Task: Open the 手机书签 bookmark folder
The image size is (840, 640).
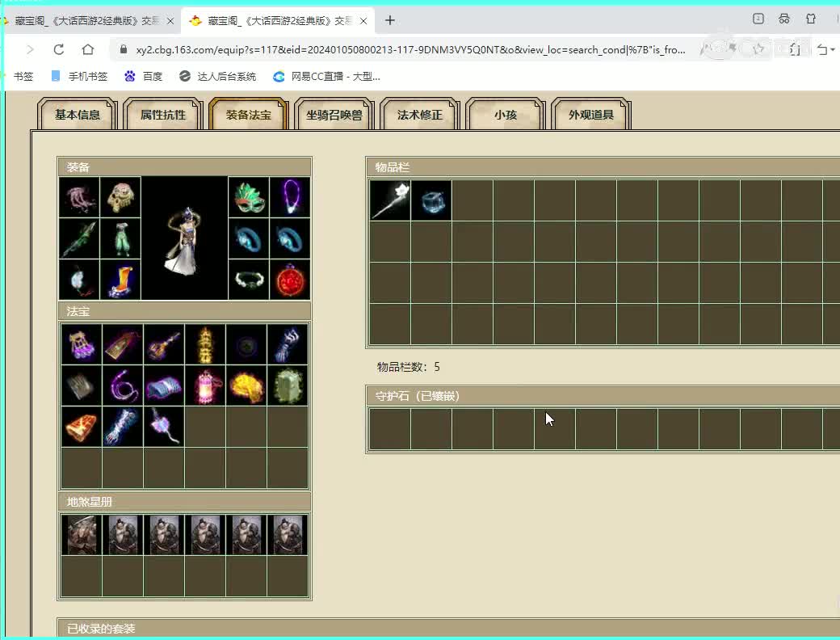Action: coord(80,77)
